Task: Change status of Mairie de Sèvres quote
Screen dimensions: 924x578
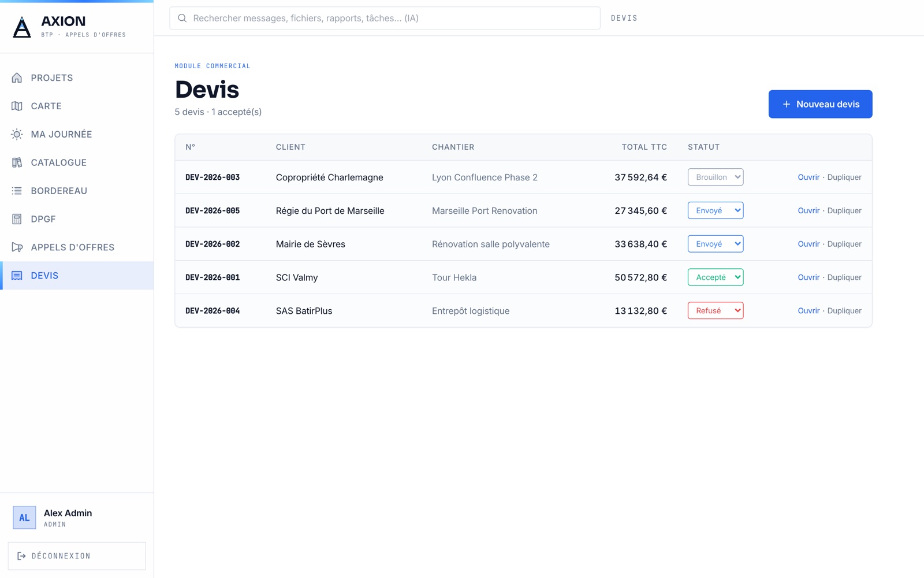Action: pyautogui.click(x=716, y=244)
